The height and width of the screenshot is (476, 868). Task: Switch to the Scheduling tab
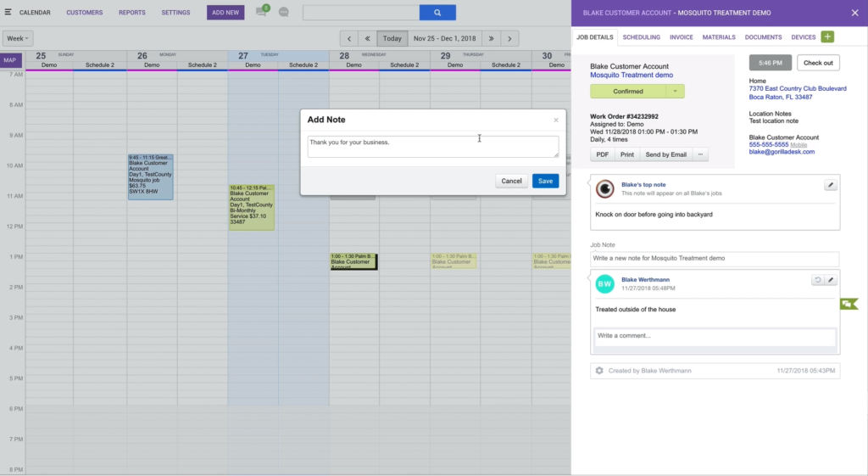[641, 37]
